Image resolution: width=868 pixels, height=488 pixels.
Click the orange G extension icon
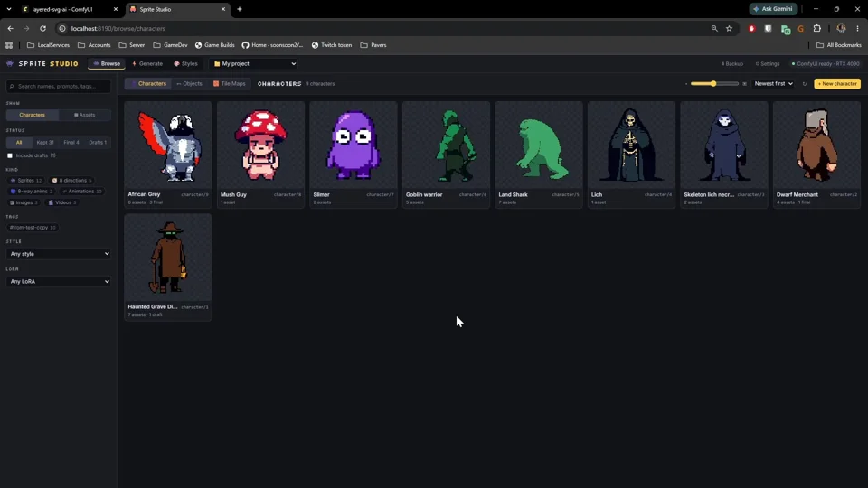tap(801, 28)
